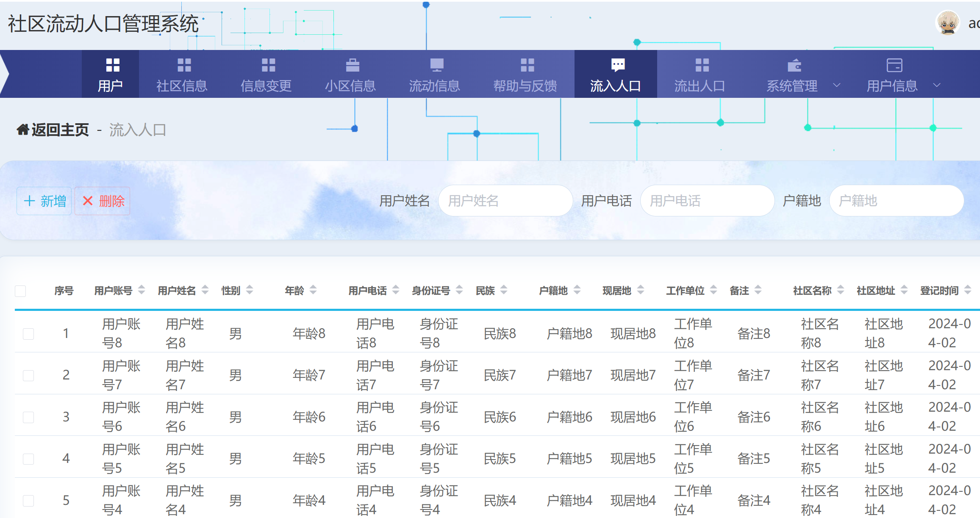980x518 pixels.
Task: Click the 用户 grid icon in navigation
Action: point(113,65)
